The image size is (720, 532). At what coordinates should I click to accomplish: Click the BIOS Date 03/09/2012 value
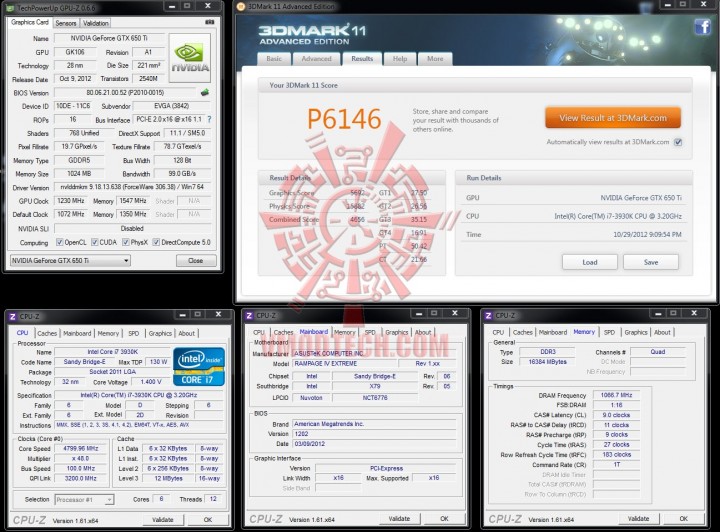tap(374, 444)
